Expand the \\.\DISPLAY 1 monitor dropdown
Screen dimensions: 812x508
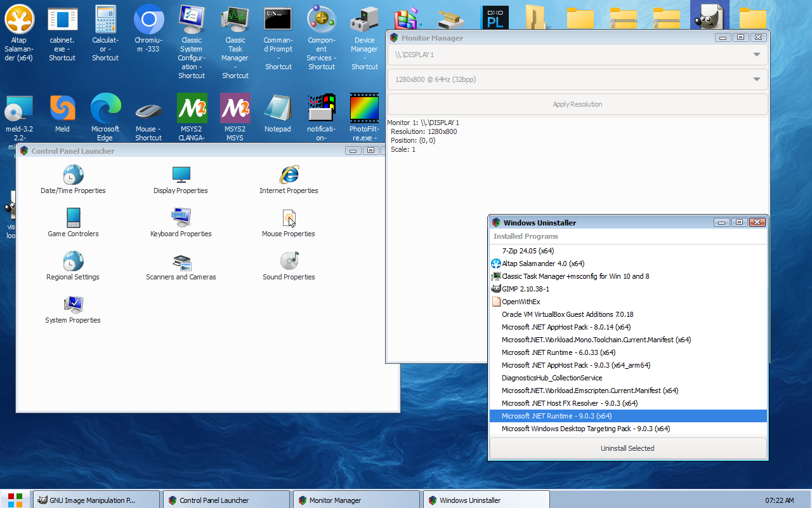[x=578, y=55]
